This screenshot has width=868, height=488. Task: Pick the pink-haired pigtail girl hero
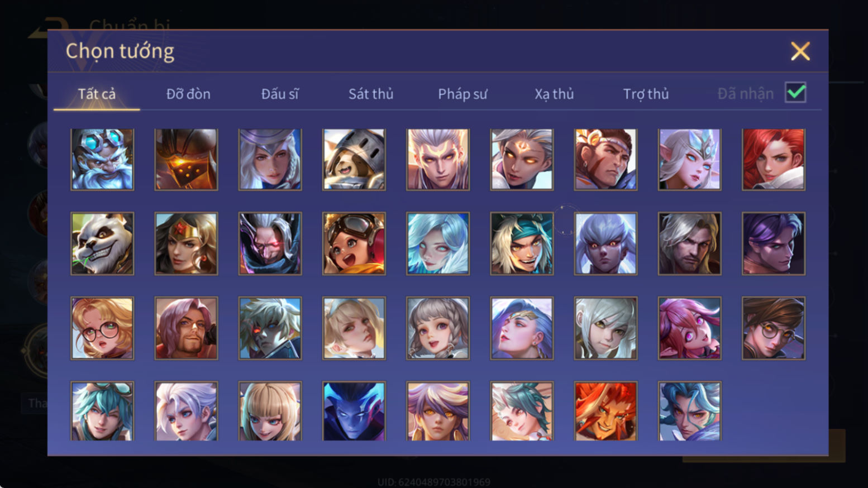pos(690,328)
